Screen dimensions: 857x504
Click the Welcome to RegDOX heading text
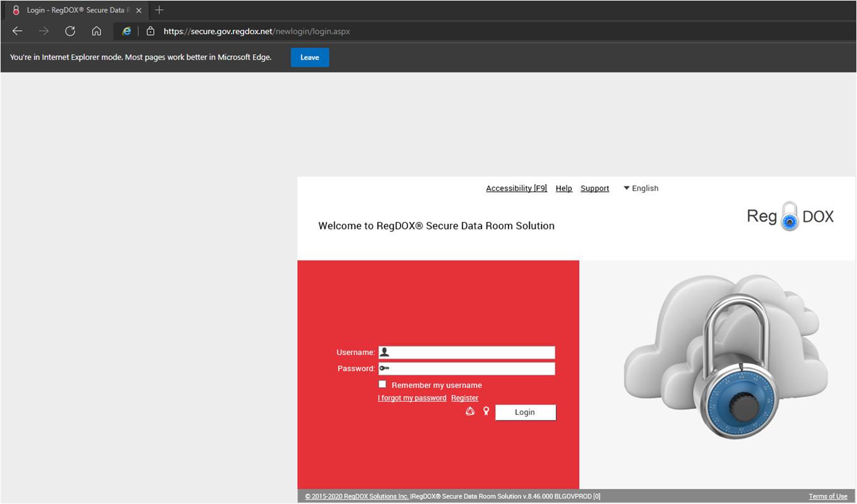(436, 226)
